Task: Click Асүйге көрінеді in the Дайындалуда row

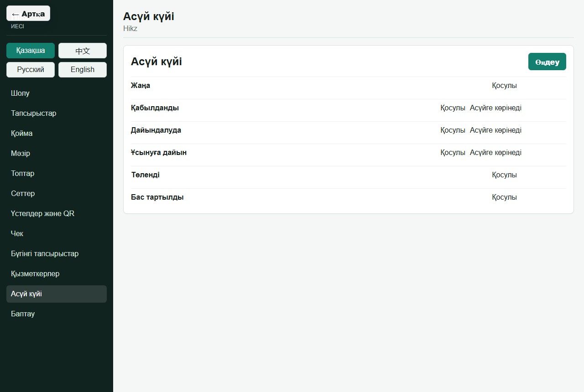Action: (x=495, y=130)
